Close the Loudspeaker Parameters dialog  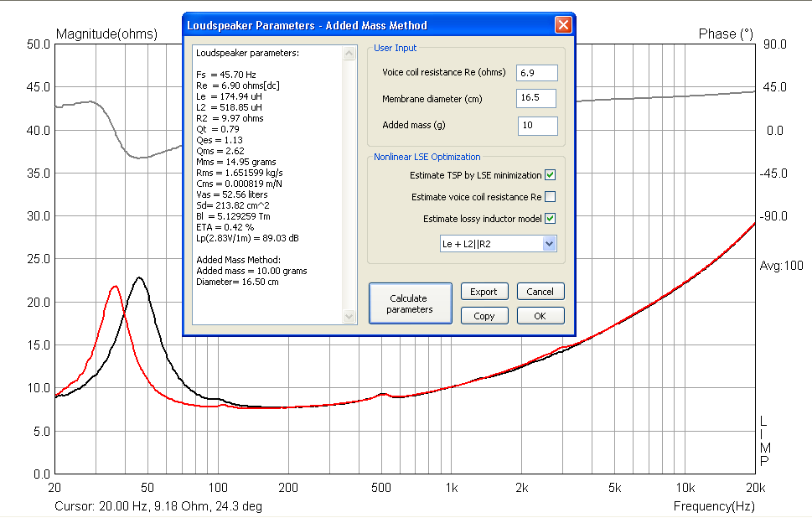[x=563, y=25]
